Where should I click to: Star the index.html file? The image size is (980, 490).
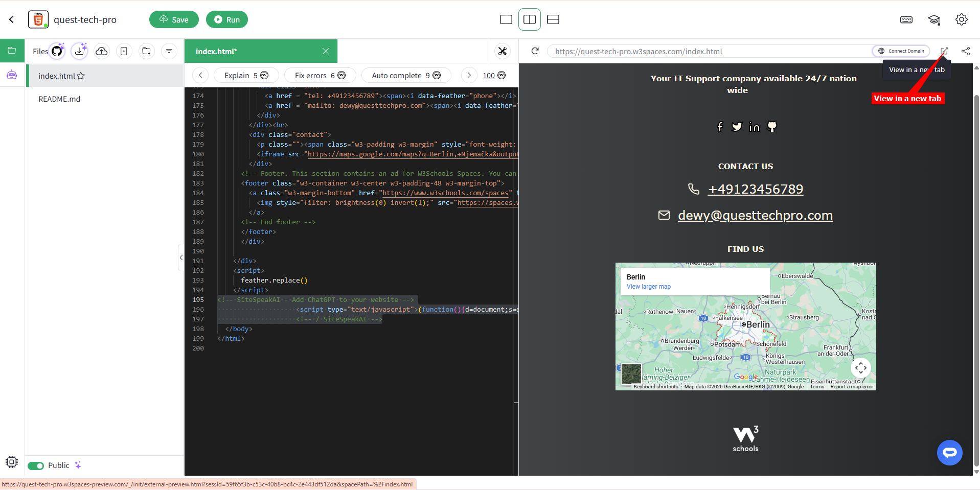[x=81, y=76]
